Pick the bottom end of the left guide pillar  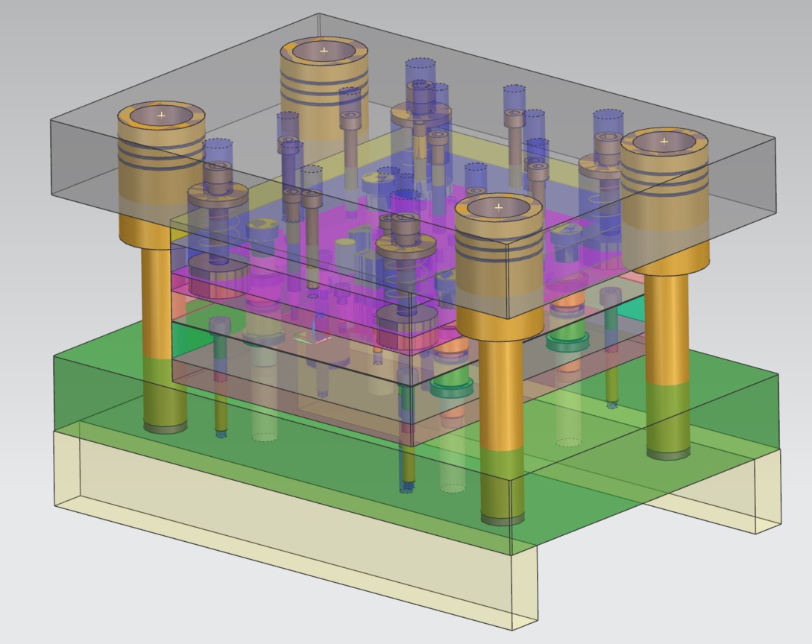coord(165,427)
